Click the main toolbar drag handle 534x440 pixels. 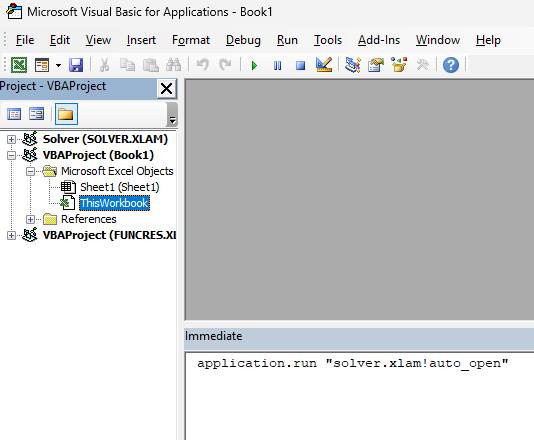tap(5, 65)
